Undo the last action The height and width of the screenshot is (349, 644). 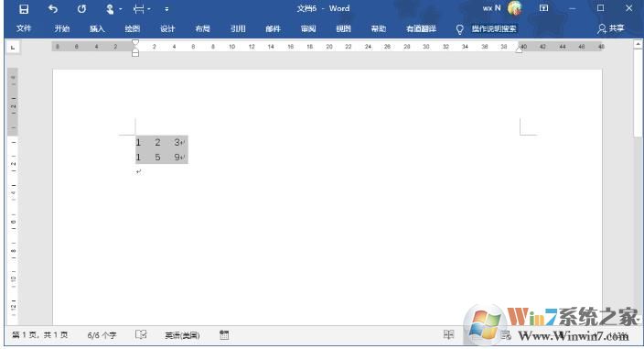tap(53, 8)
